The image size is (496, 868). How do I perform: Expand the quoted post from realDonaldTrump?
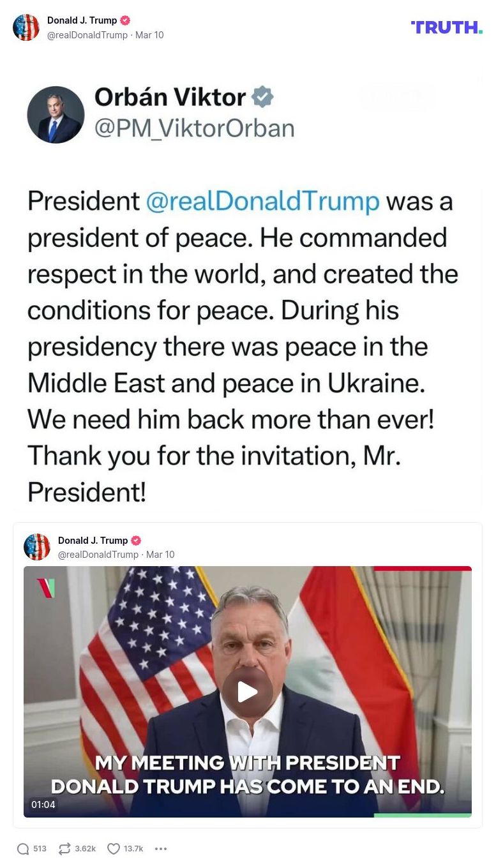point(98,555)
